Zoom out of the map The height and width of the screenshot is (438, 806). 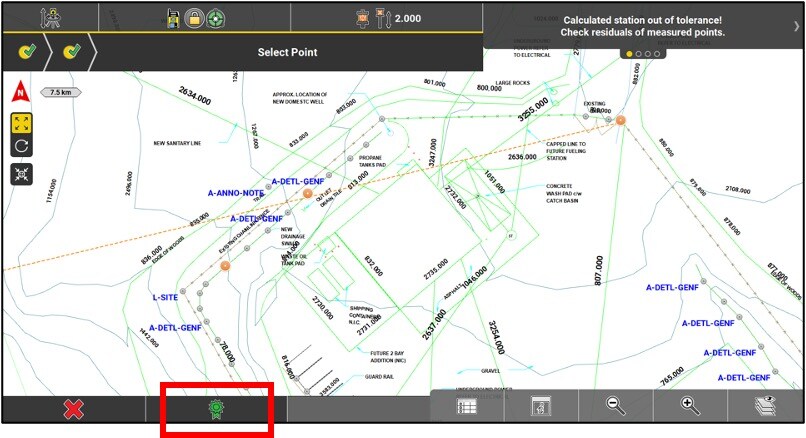[x=616, y=406]
